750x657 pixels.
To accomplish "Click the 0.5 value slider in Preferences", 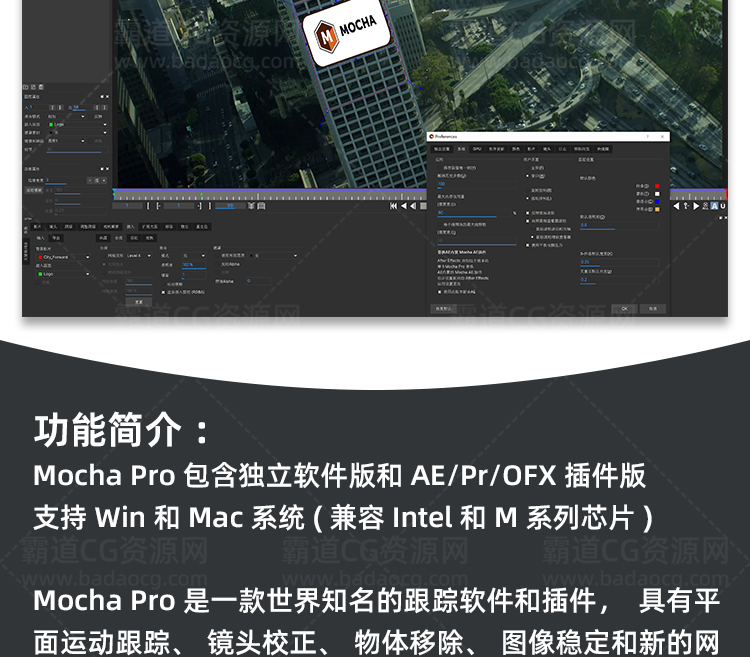I will tap(619, 226).
